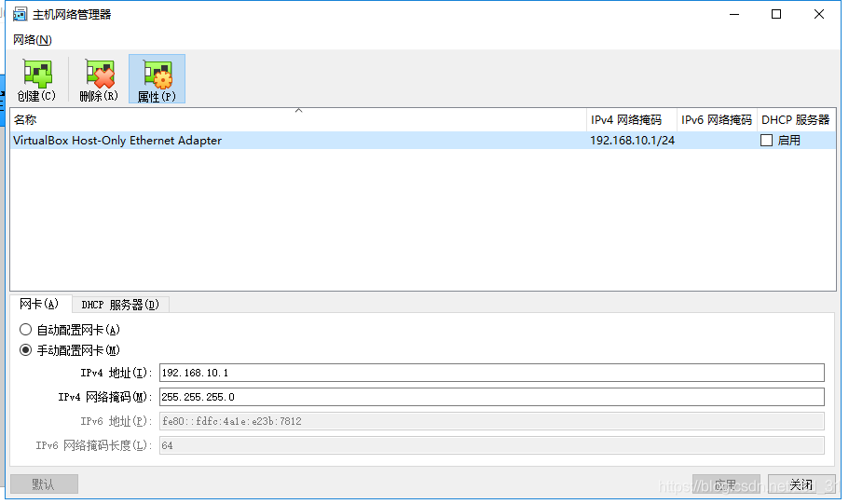Open the 网络(N) menu
The height and width of the screenshot is (504, 849).
click(33, 39)
